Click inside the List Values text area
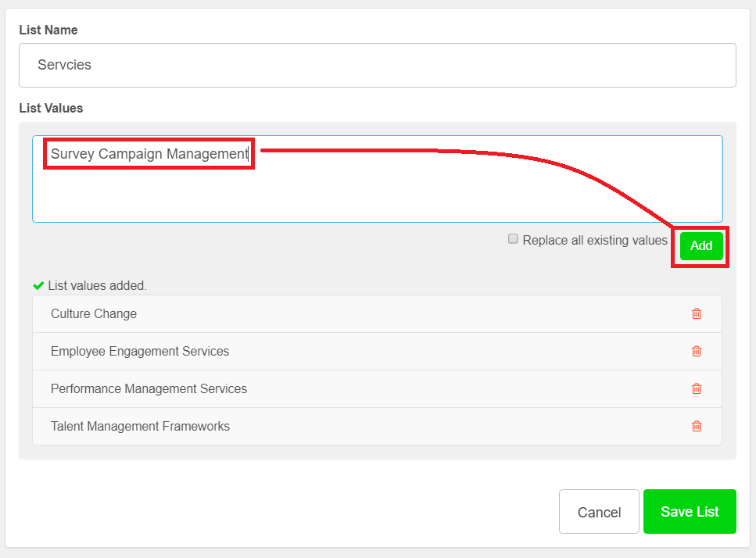 click(378, 179)
